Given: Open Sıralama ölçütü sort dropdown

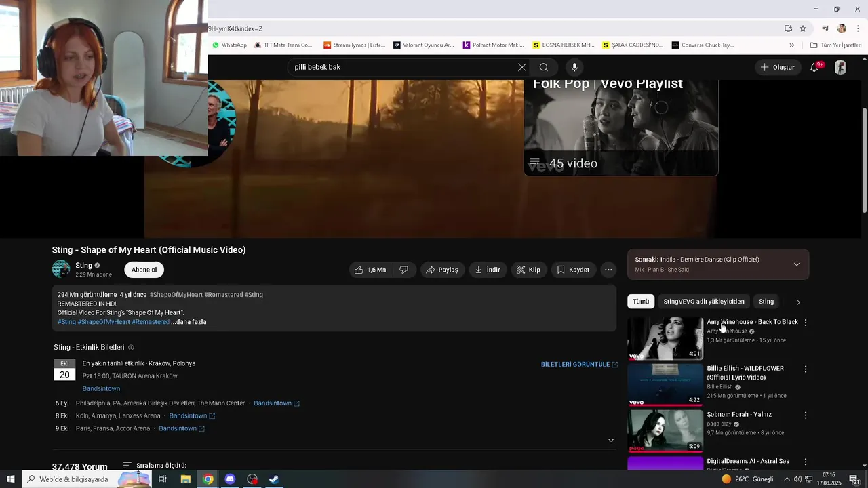Looking at the screenshot, I should coord(155,466).
